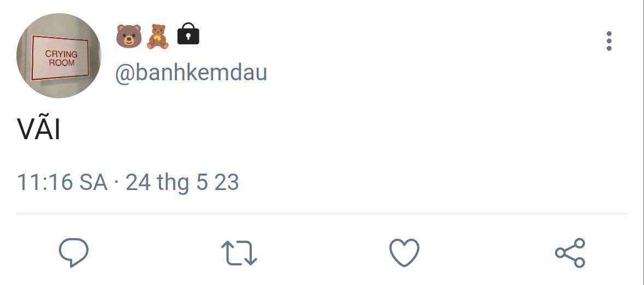
Task: Click the bear face emoji in display name
Action: [x=129, y=36]
